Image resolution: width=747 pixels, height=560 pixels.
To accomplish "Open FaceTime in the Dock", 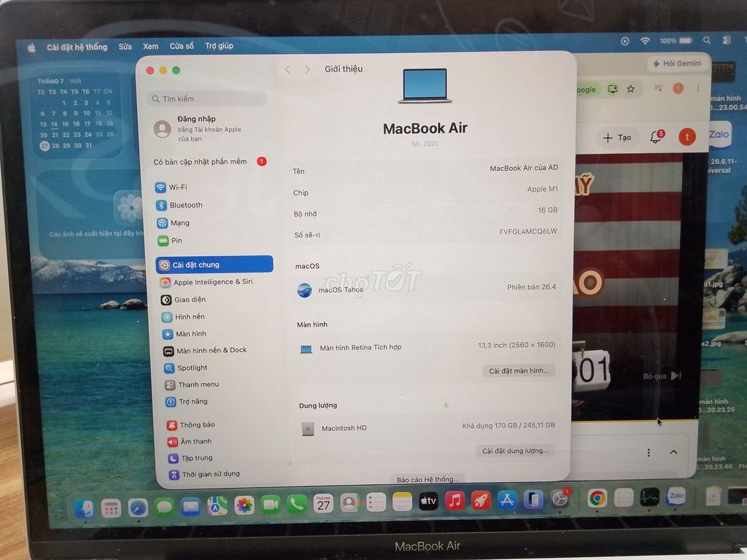I will tap(270, 505).
